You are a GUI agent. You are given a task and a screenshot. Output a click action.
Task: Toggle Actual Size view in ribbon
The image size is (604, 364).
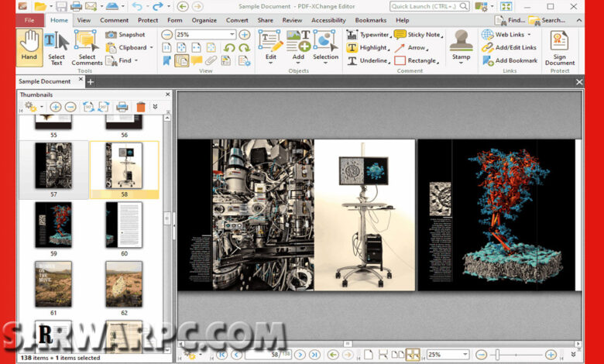click(166, 48)
